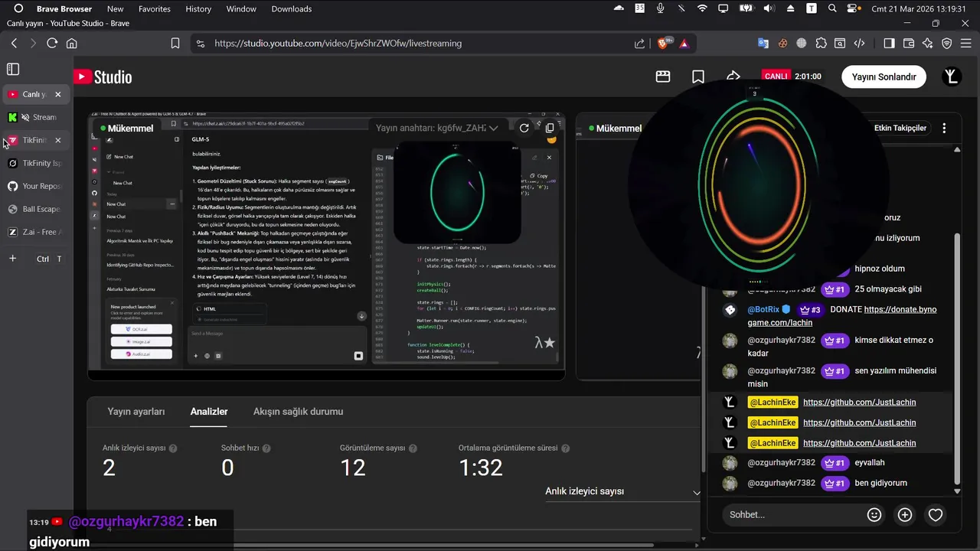Screen dimensions: 980x551
Task: Share this page via the share icon
Action: [x=640, y=44]
